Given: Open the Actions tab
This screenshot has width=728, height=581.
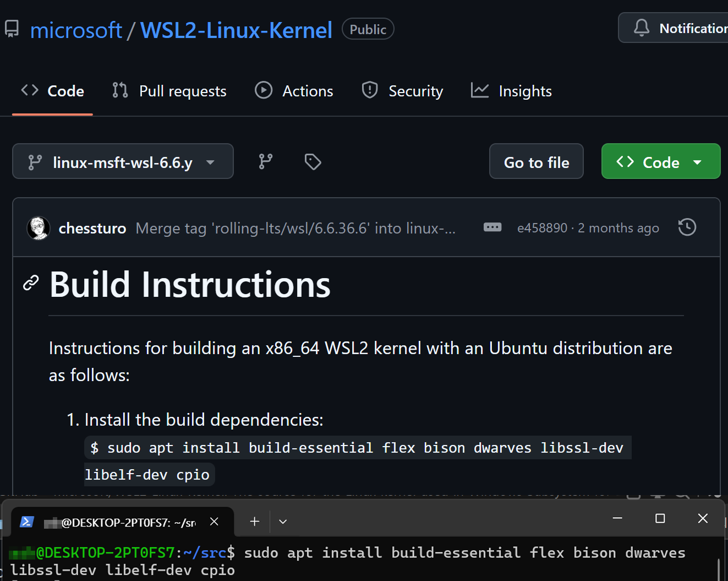Looking at the screenshot, I should point(294,91).
